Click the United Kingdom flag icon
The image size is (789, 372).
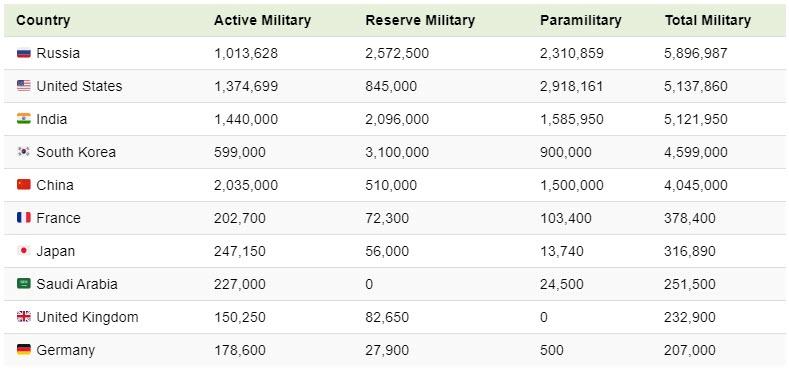[x=24, y=317]
